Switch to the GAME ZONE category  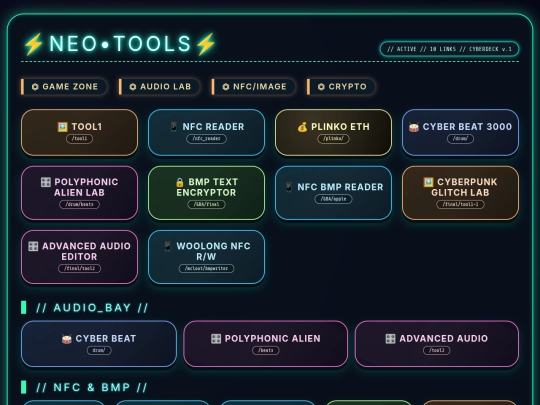point(64,86)
